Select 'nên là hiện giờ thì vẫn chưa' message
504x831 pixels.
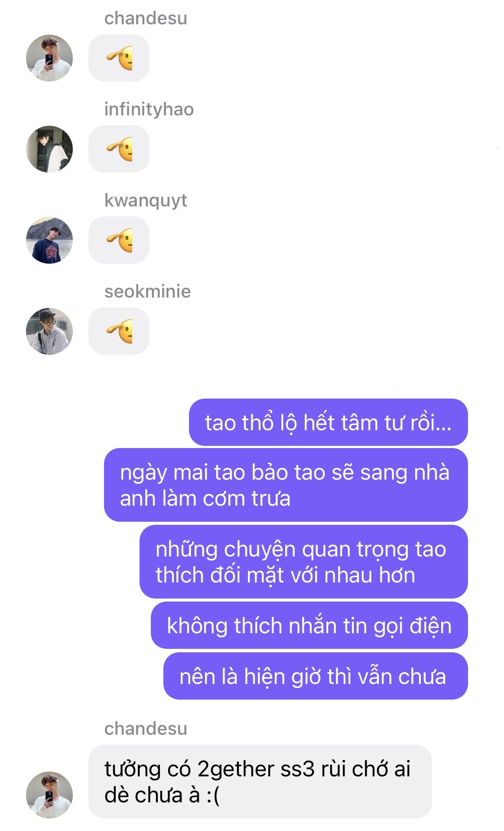click(315, 676)
